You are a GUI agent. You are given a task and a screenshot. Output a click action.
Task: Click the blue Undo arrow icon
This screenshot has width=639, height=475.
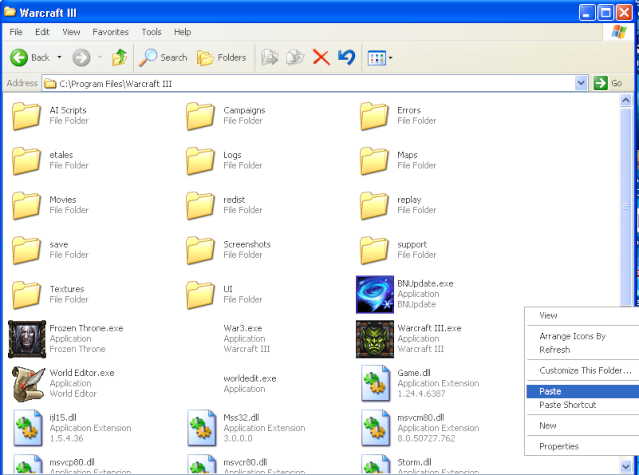click(x=346, y=57)
